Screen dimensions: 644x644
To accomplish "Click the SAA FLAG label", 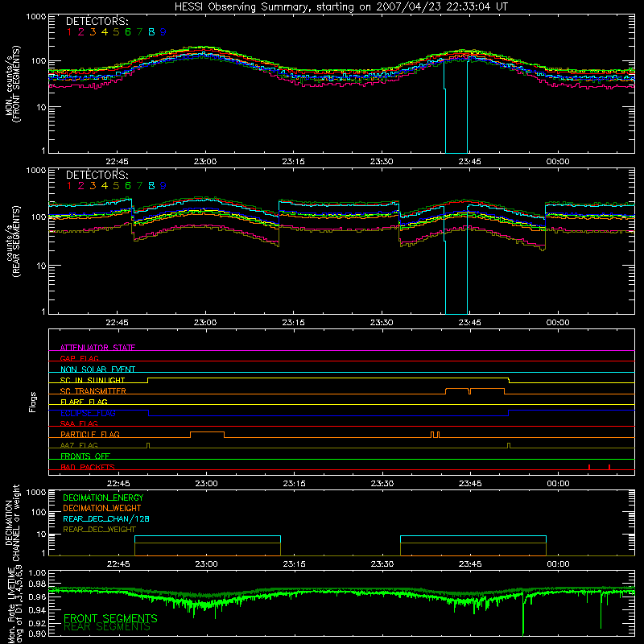I will pos(79,423).
